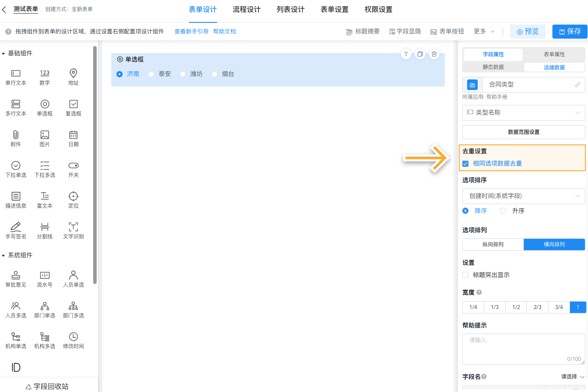Viewport: 588px width, 392px height.
Task: Select the 文字识别 text recognition component
Action: point(73,230)
